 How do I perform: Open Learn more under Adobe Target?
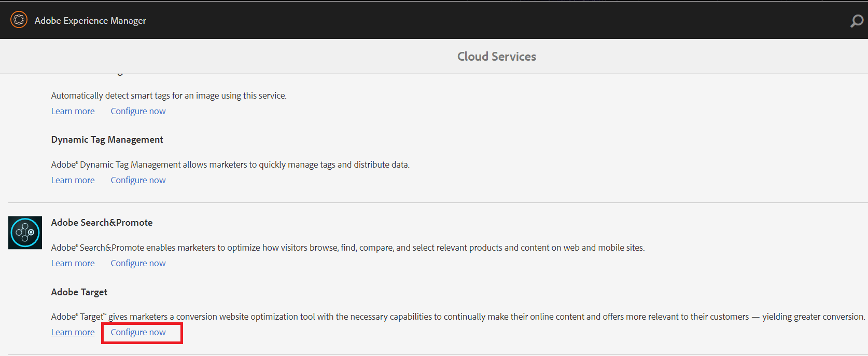pyautogui.click(x=73, y=332)
